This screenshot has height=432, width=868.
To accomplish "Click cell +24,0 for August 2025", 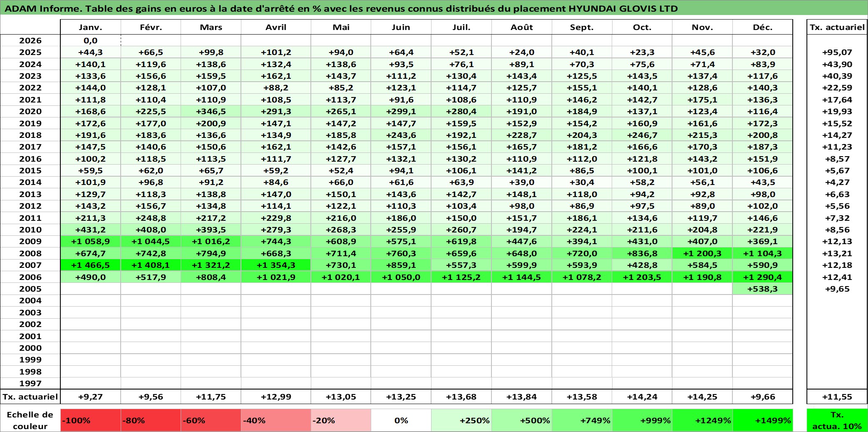I will point(522,52).
